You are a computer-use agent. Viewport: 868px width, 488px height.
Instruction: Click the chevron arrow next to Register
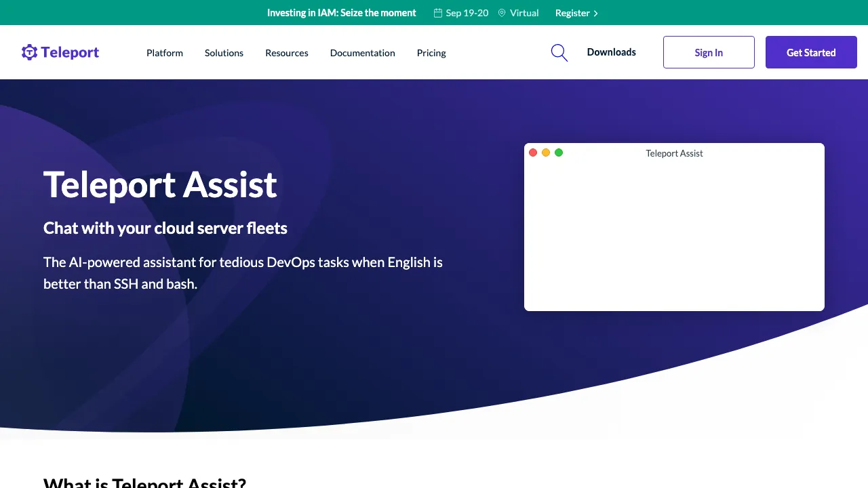[x=595, y=13]
